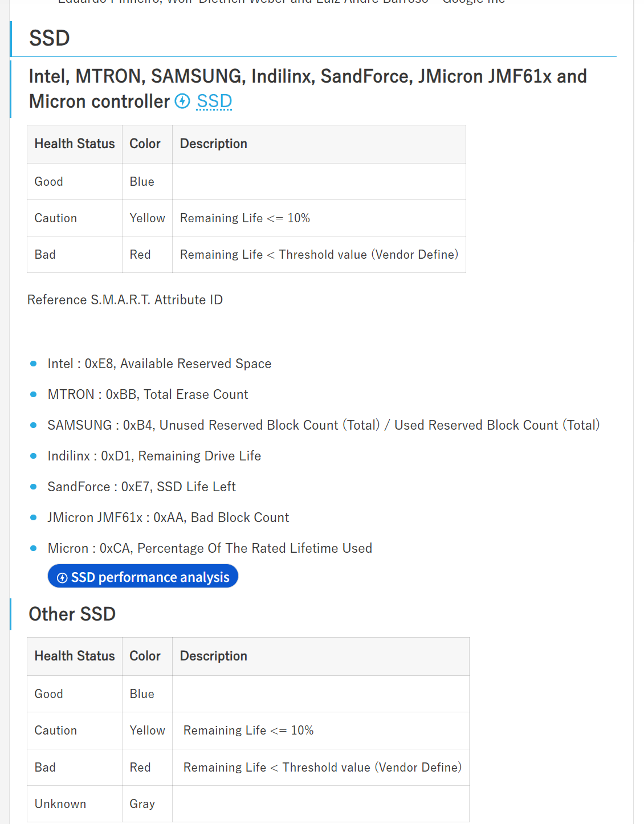Click "Color" header in the Other SSD table
The height and width of the screenshot is (824, 644).
click(x=148, y=656)
